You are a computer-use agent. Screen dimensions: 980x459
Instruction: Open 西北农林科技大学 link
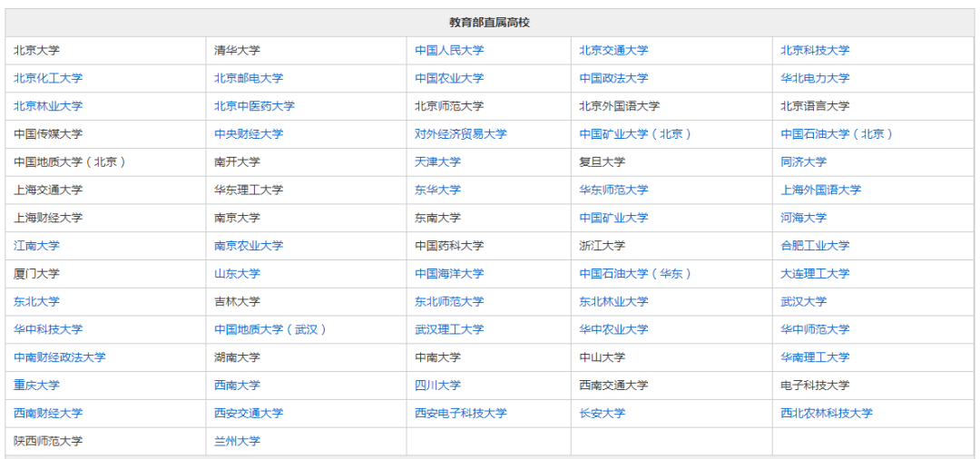point(827,414)
